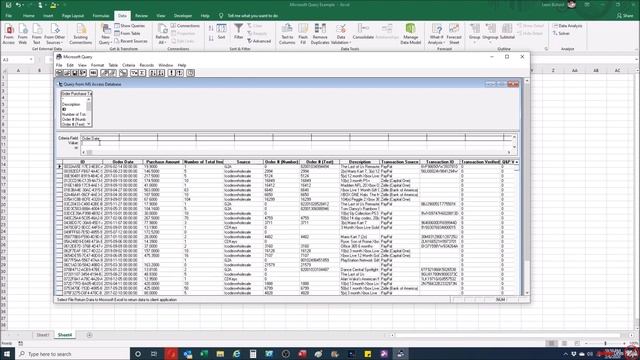Click Data Analysis in Analyze group
The height and width of the screenshot is (360, 640).
(x=568, y=26)
